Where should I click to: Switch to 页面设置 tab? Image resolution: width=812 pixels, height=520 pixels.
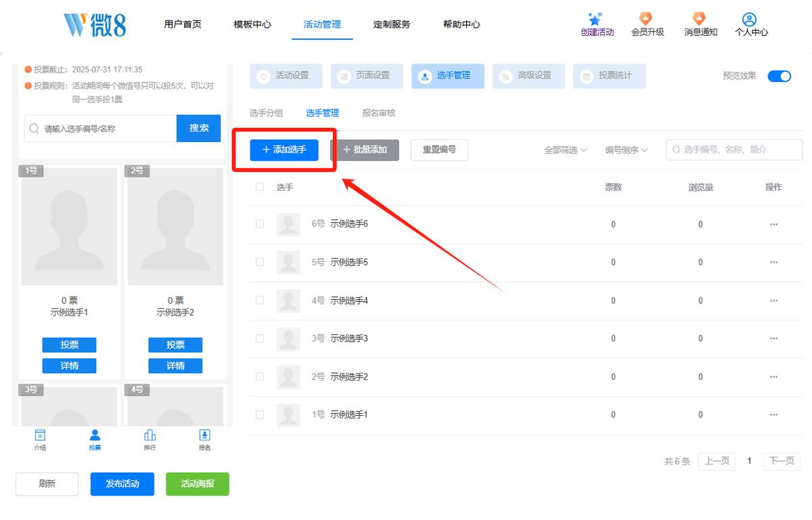[x=367, y=76]
